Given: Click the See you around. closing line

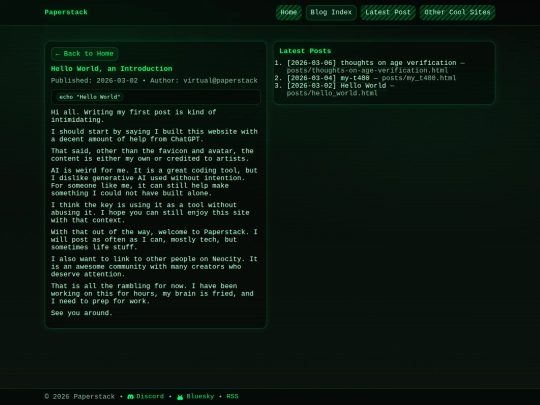Looking at the screenshot, I should 82,313.
